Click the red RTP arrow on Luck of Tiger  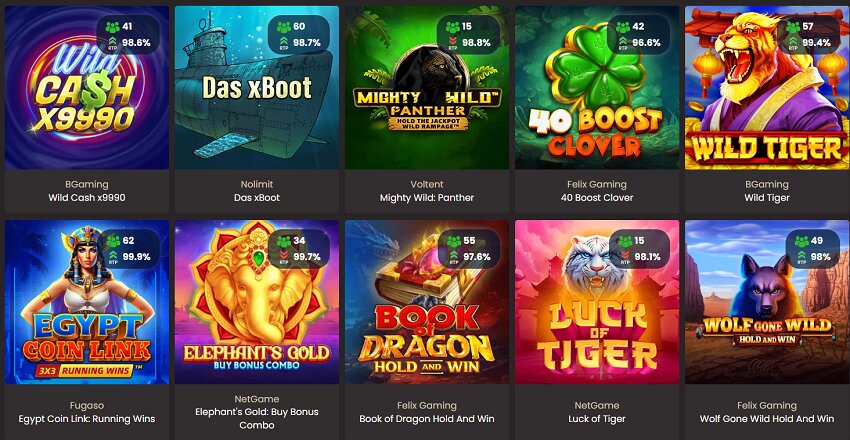[x=624, y=255]
